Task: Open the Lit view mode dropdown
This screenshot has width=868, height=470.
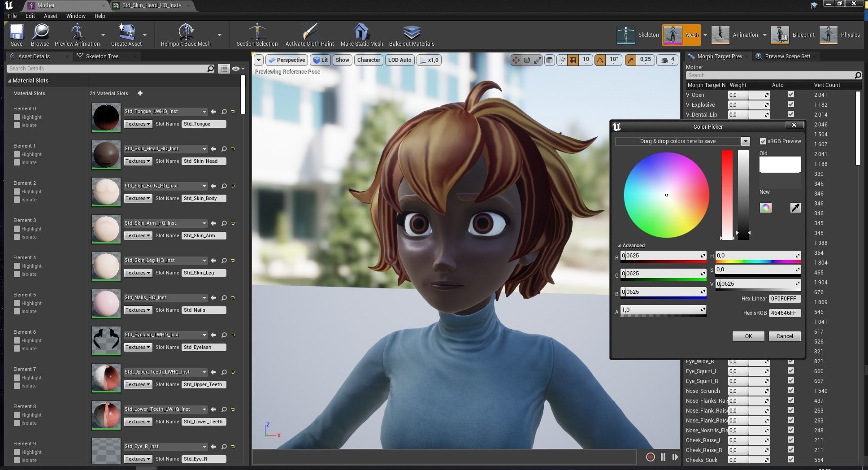Action: point(320,60)
